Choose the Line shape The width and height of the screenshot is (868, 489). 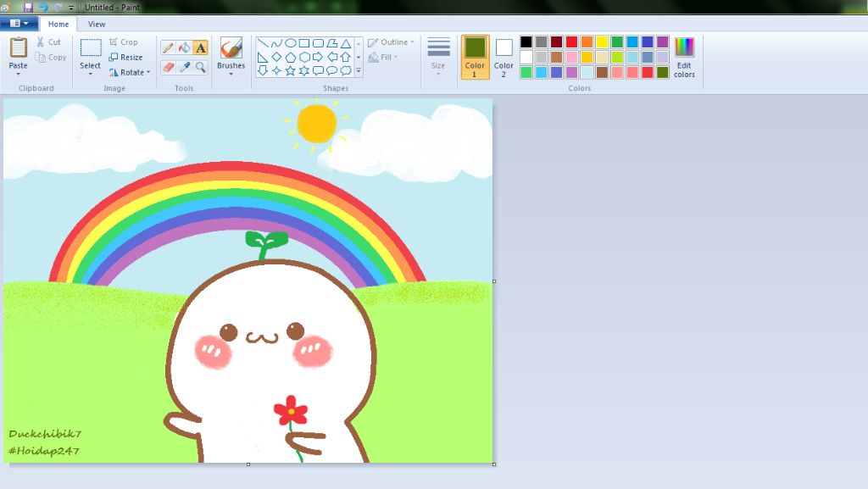(x=263, y=43)
